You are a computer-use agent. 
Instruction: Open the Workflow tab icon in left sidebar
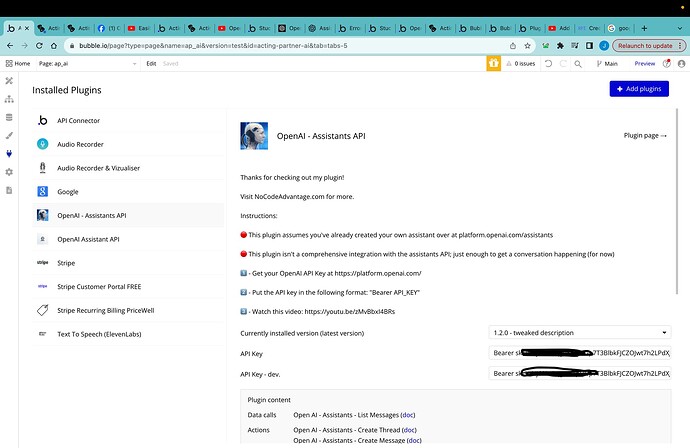9,99
